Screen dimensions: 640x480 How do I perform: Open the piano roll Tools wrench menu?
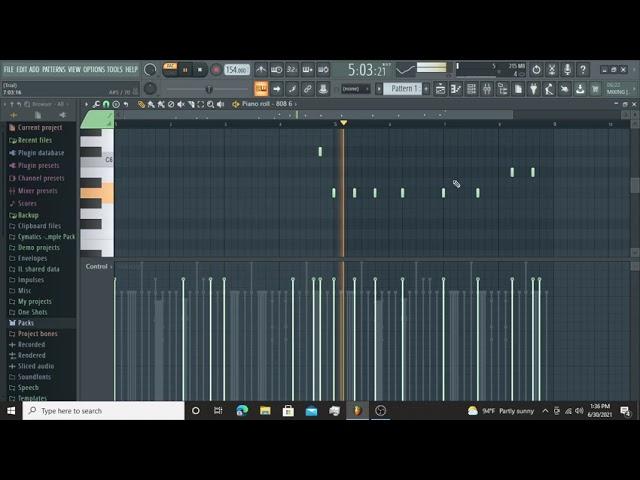(x=96, y=104)
